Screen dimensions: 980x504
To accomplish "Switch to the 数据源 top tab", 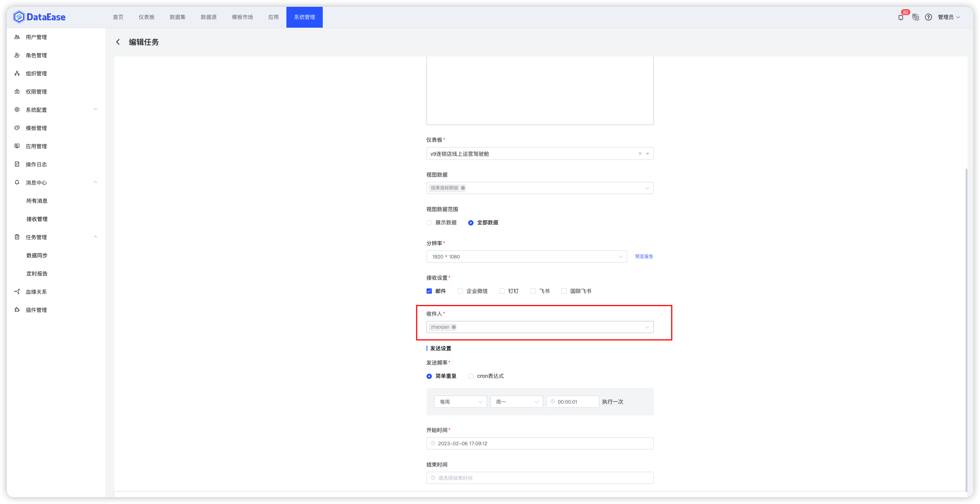I will point(209,17).
